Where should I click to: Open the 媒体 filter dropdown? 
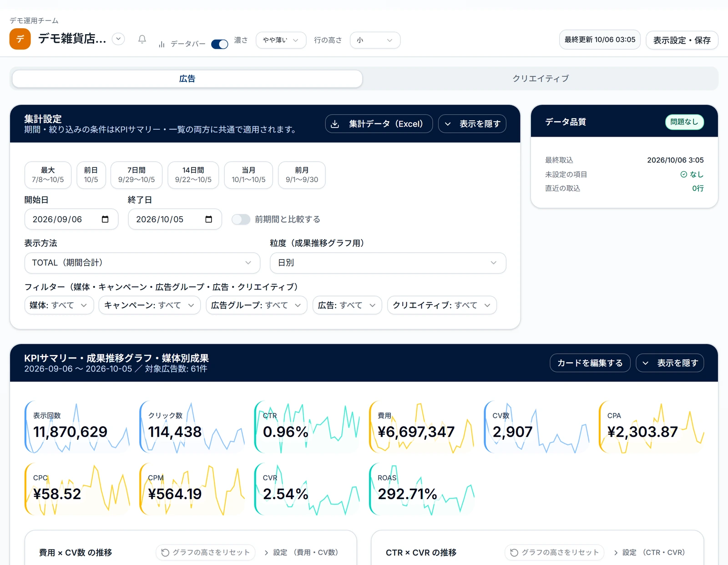click(x=59, y=305)
